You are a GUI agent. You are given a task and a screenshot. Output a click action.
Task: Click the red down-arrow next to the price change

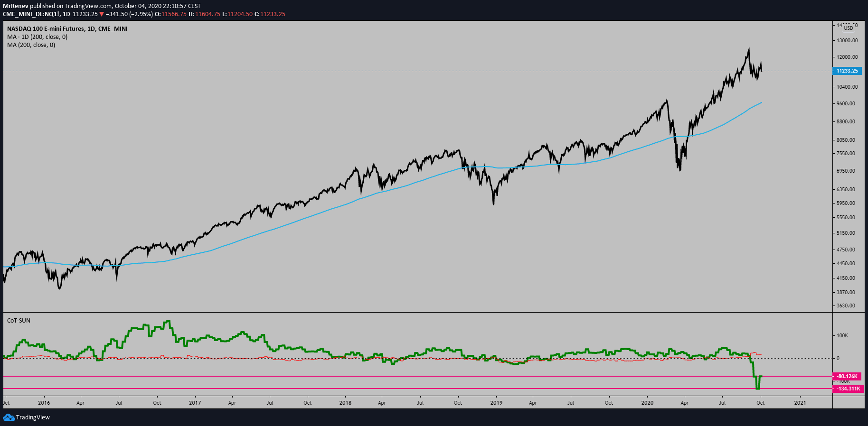(102, 14)
